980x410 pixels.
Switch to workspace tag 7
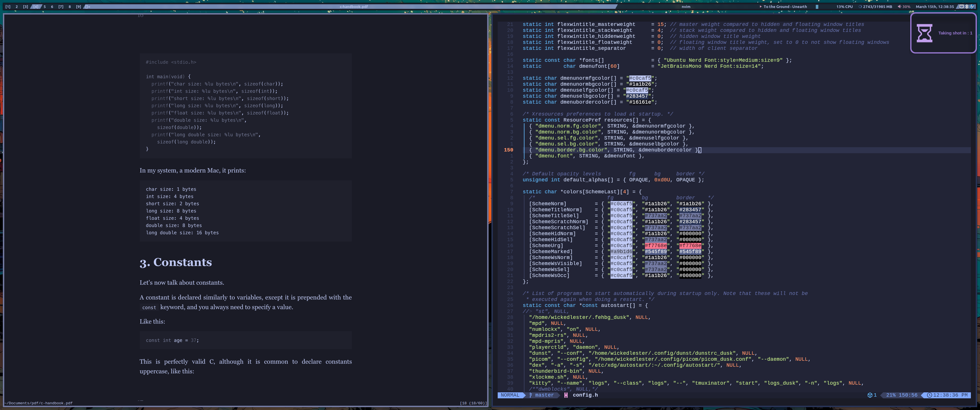pos(61,7)
